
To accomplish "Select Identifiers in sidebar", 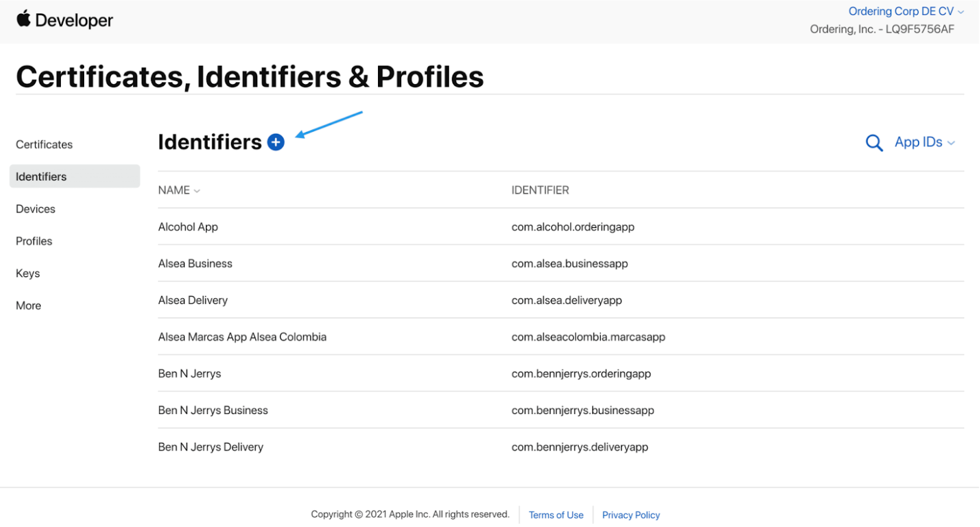I will pos(75,177).
